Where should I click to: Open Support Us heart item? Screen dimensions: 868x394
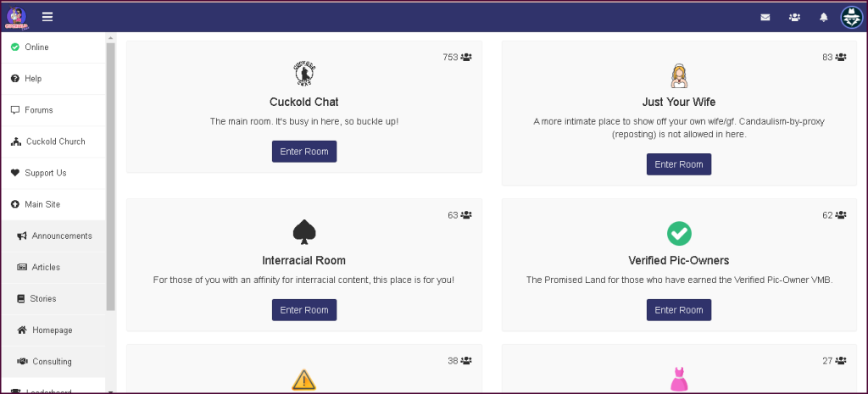pyautogui.click(x=45, y=173)
